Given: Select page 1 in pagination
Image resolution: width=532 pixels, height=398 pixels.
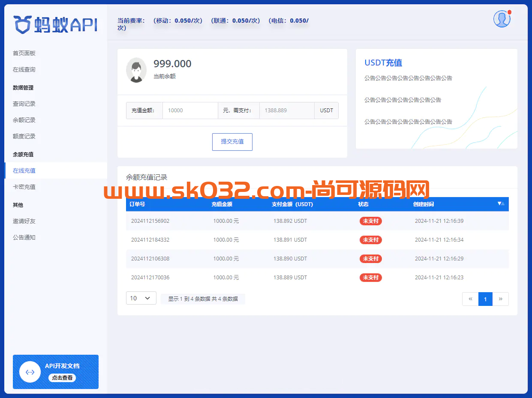Looking at the screenshot, I should pos(485,299).
